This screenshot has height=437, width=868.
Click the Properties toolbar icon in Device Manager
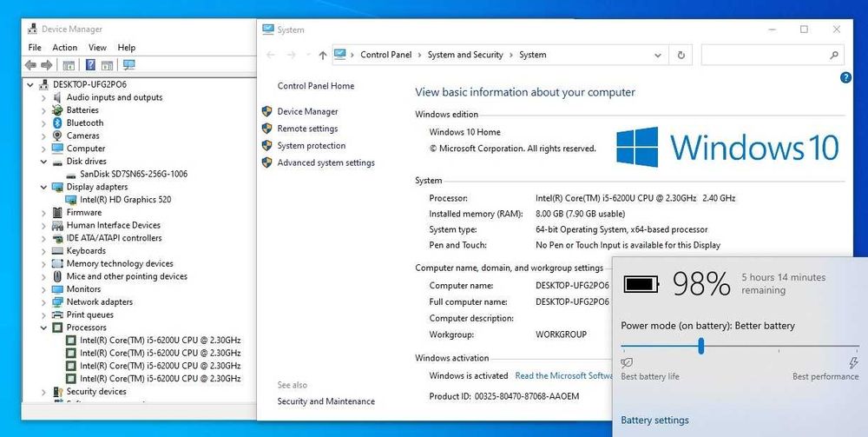pyautogui.click(x=69, y=65)
